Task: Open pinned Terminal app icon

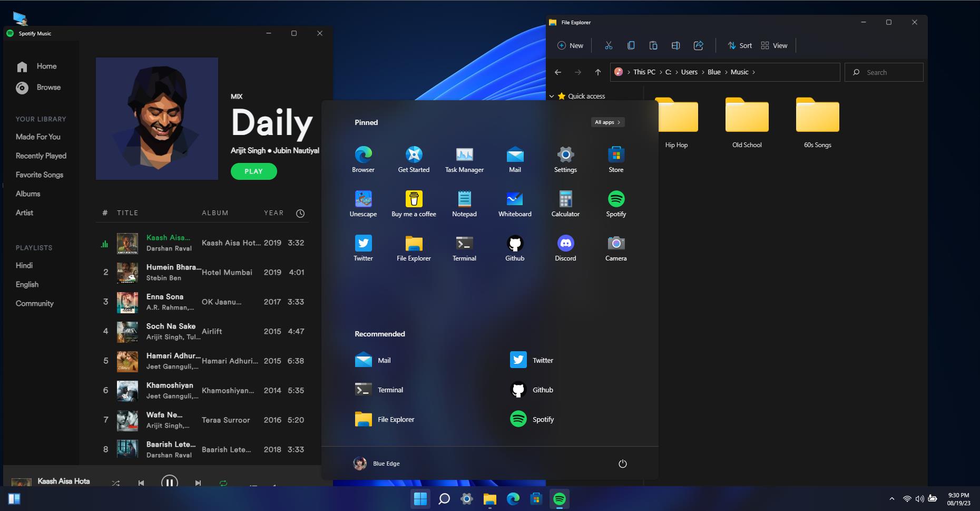Action: coord(464,248)
